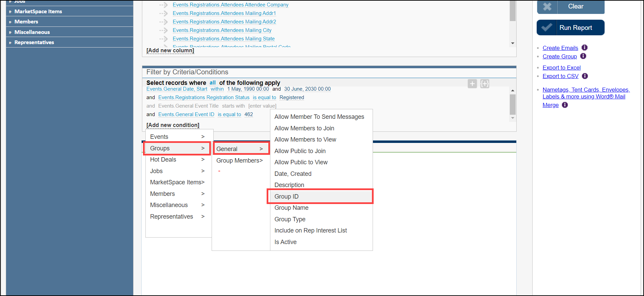Click the Export to Excel link

tap(561, 68)
